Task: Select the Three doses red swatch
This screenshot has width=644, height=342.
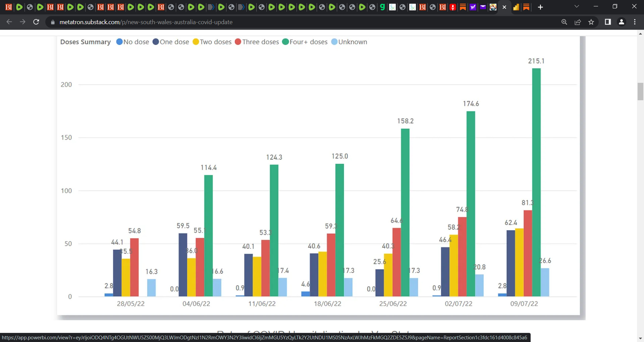Action: click(238, 42)
